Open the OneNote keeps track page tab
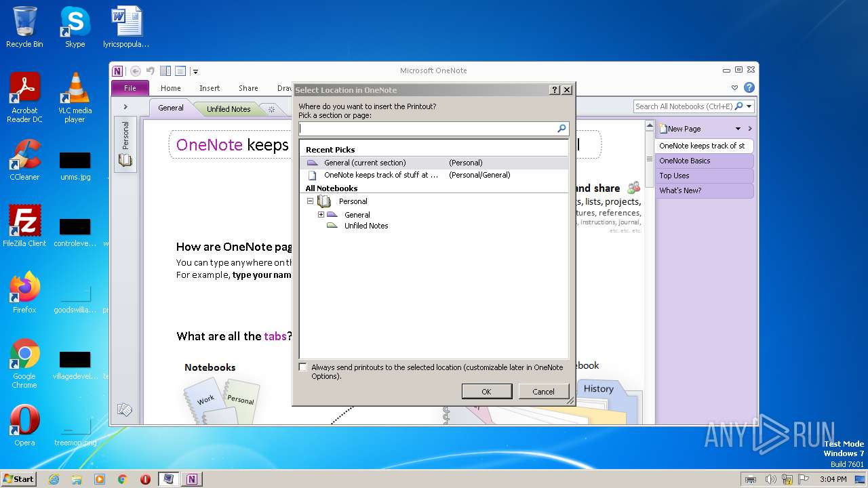The height and width of the screenshot is (488, 868). click(x=704, y=146)
